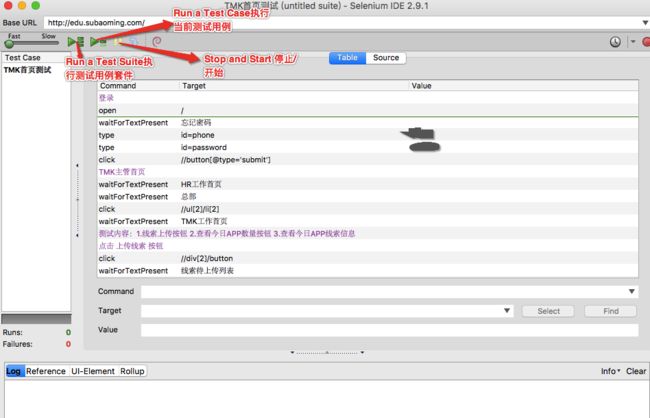
Task: Select the waitForTextPresent 忘记密码 row
Action: pos(368,123)
